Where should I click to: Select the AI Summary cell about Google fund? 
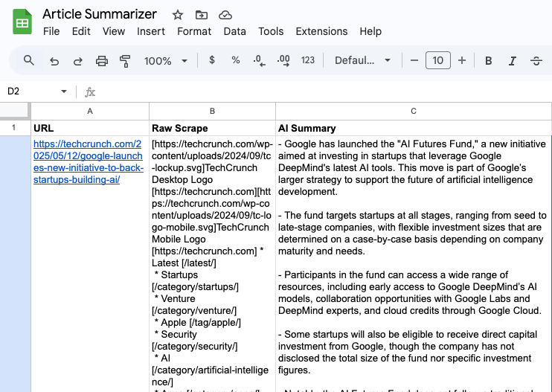click(414, 264)
